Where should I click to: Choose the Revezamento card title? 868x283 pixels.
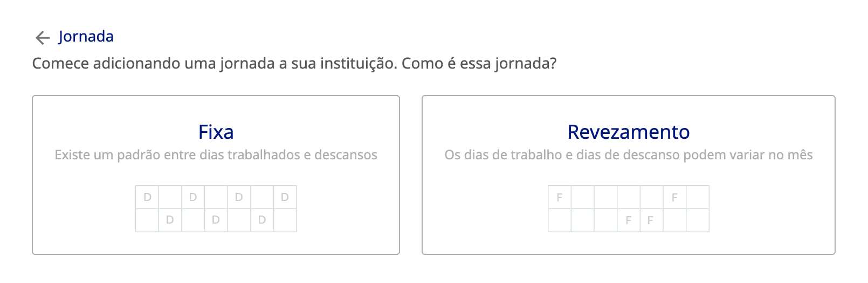click(628, 132)
